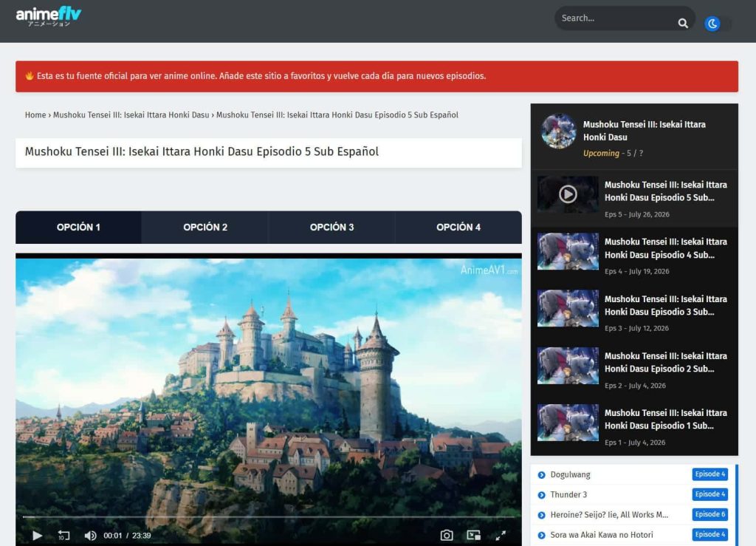Click the Eps 2 - July 4, 2026 date

pyautogui.click(x=635, y=386)
